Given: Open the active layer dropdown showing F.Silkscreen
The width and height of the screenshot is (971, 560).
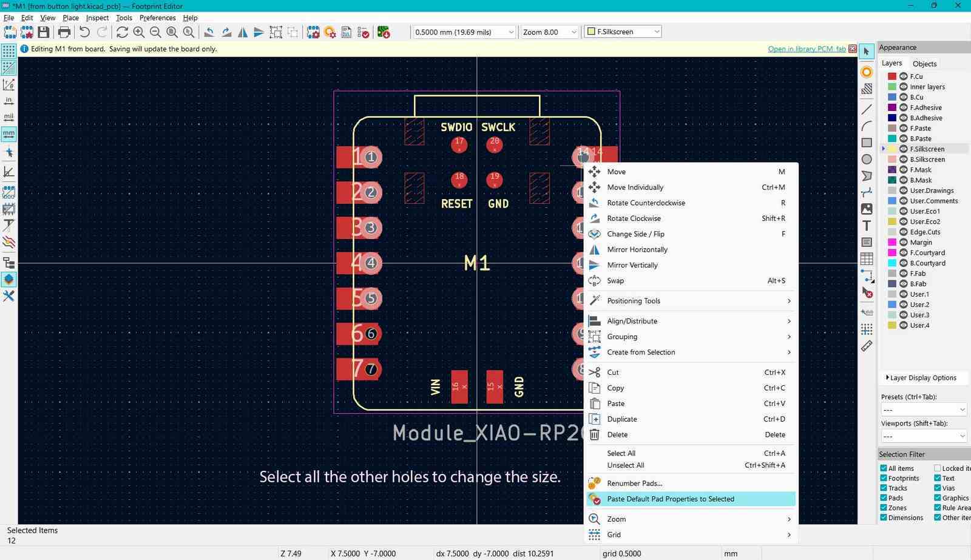Looking at the screenshot, I should click(x=657, y=32).
